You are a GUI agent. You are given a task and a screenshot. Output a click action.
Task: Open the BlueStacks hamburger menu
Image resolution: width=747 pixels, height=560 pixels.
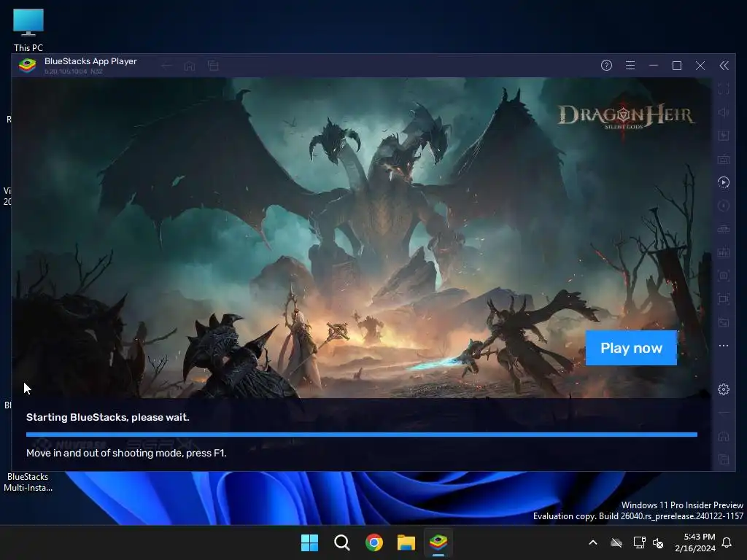tap(630, 65)
